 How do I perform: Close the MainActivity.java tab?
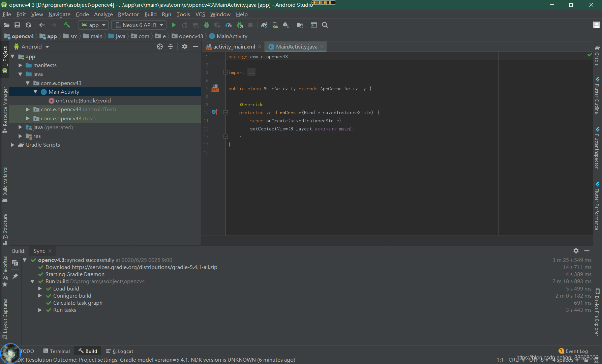pos(322,47)
